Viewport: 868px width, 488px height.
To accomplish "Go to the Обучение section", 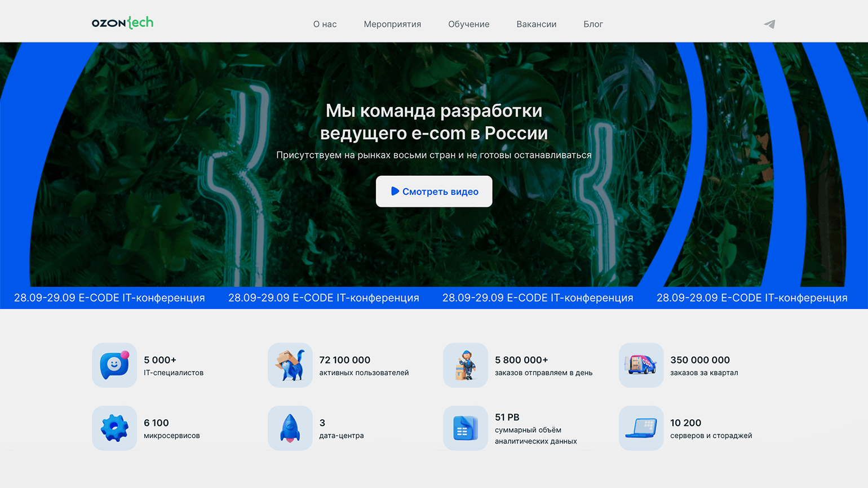I will tap(468, 24).
